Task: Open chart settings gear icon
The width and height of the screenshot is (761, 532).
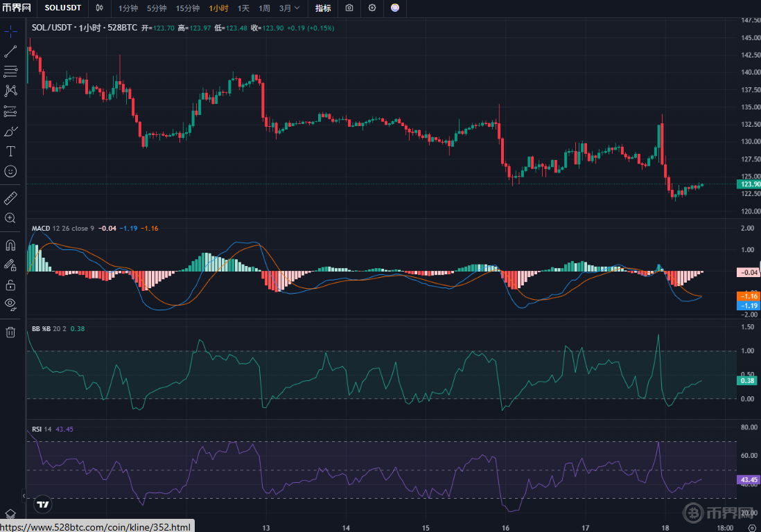Action: (x=372, y=8)
